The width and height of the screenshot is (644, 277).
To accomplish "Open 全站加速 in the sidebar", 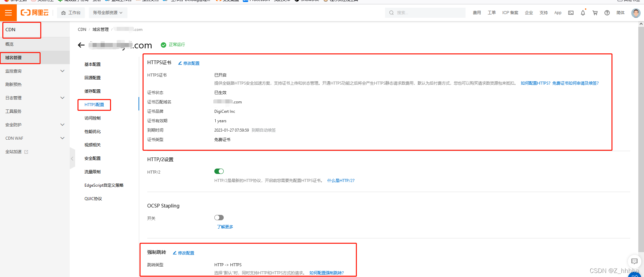I will pyautogui.click(x=13, y=152).
